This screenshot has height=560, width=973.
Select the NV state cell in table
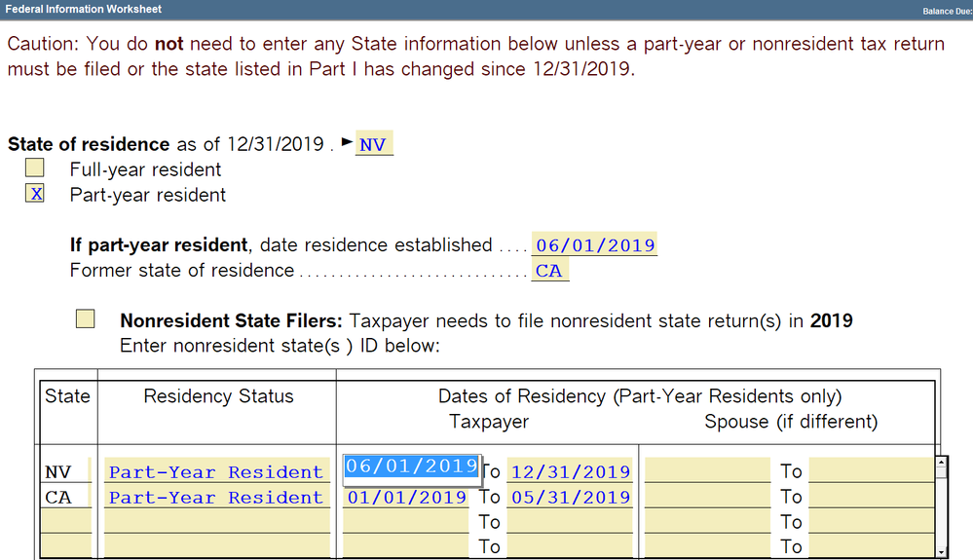click(x=64, y=471)
